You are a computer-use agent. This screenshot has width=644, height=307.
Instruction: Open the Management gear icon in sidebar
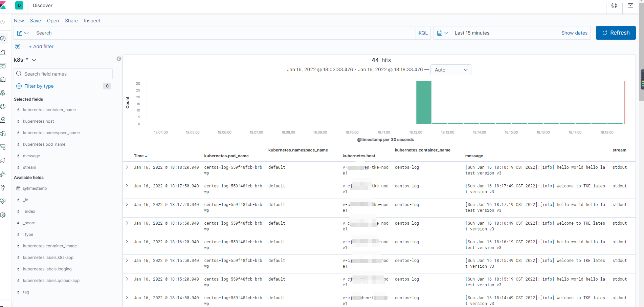pyautogui.click(x=3, y=215)
